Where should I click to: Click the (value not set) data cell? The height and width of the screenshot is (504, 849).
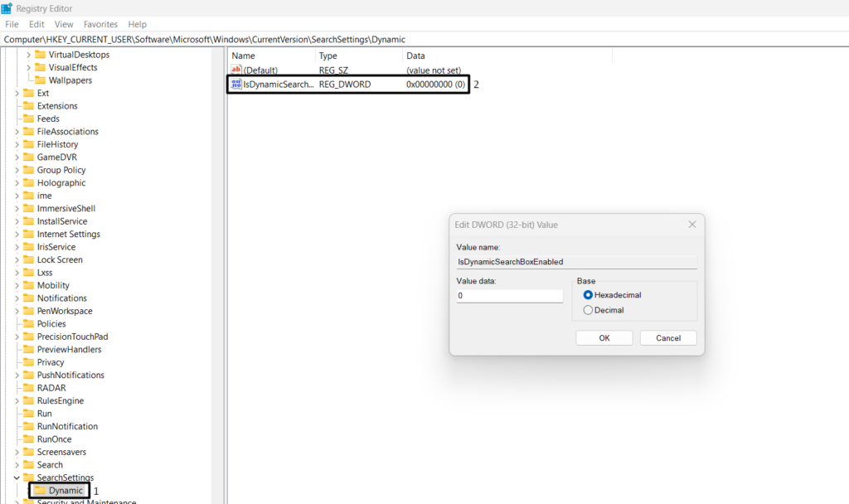[434, 70]
